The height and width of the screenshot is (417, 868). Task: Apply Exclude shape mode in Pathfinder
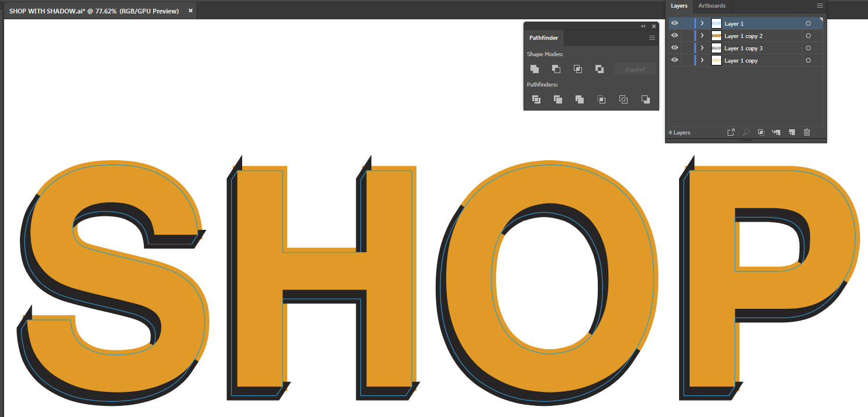click(x=600, y=69)
